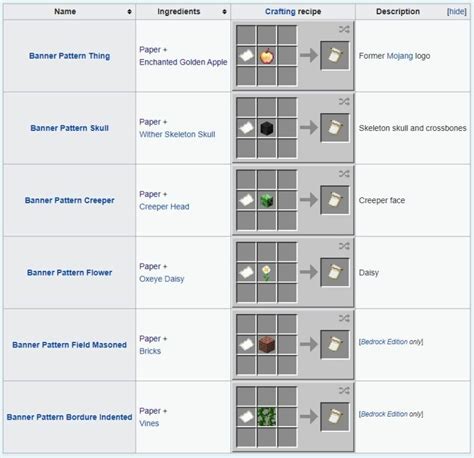
Task: Open Banner Pattern Bordure Indented link
Action: tap(69, 417)
